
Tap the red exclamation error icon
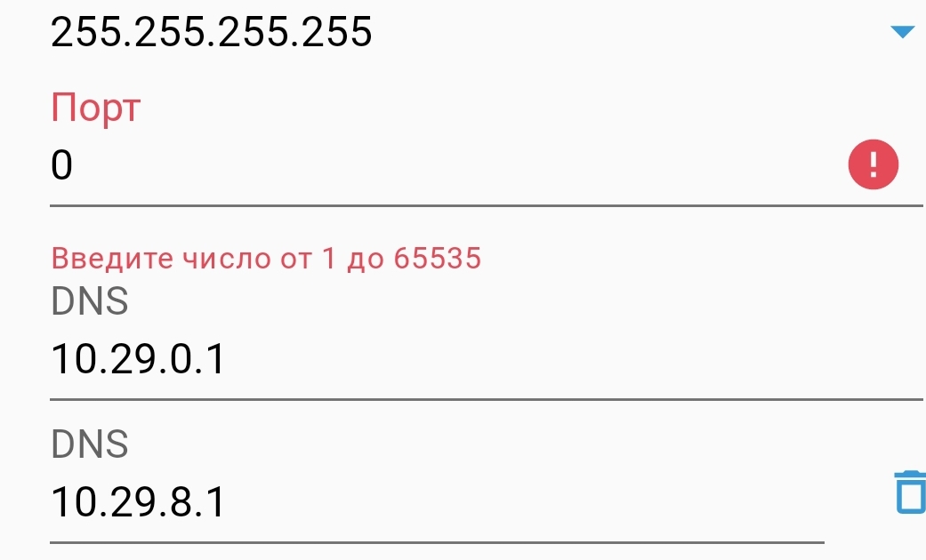click(x=874, y=164)
